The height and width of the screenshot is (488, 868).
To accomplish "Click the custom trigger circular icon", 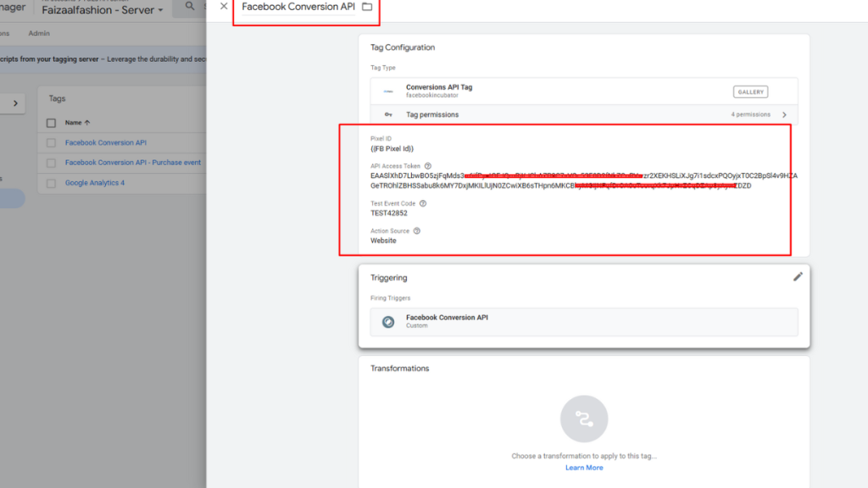I will click(388, 322).
